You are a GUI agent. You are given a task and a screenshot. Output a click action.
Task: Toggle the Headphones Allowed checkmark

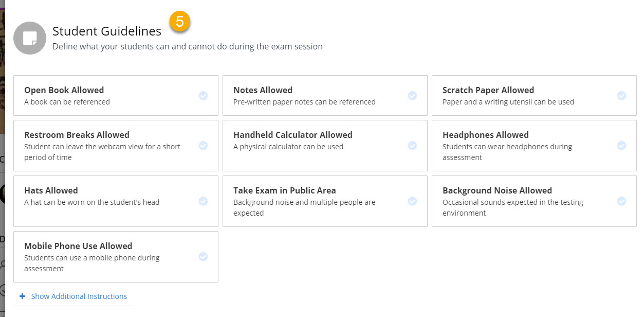click(x=621, y=146)
